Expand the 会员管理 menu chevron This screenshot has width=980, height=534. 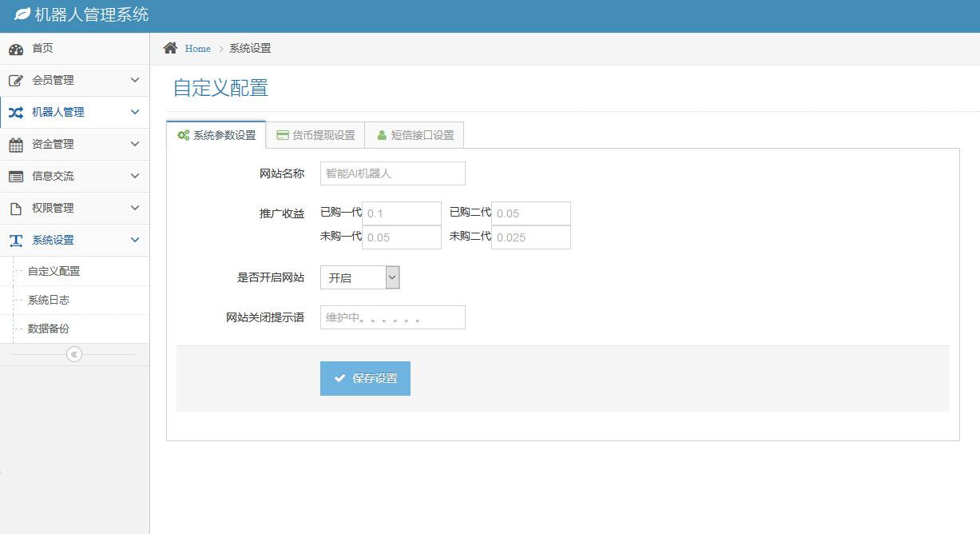tap(135, 80)
